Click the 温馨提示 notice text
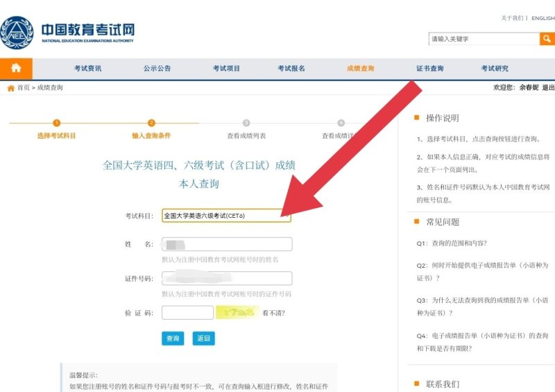Image resolution: width=555 pixels, height=392 pixels. click(x=83, y=375)
